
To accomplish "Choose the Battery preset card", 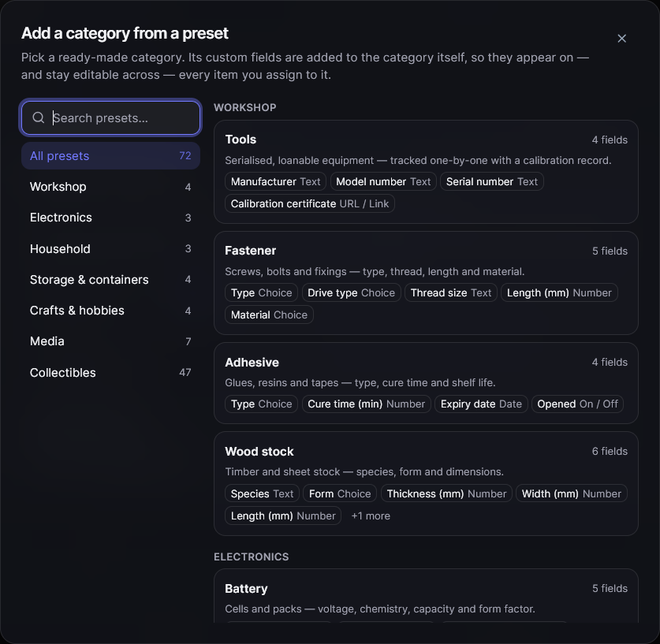I will click(426, 596).
